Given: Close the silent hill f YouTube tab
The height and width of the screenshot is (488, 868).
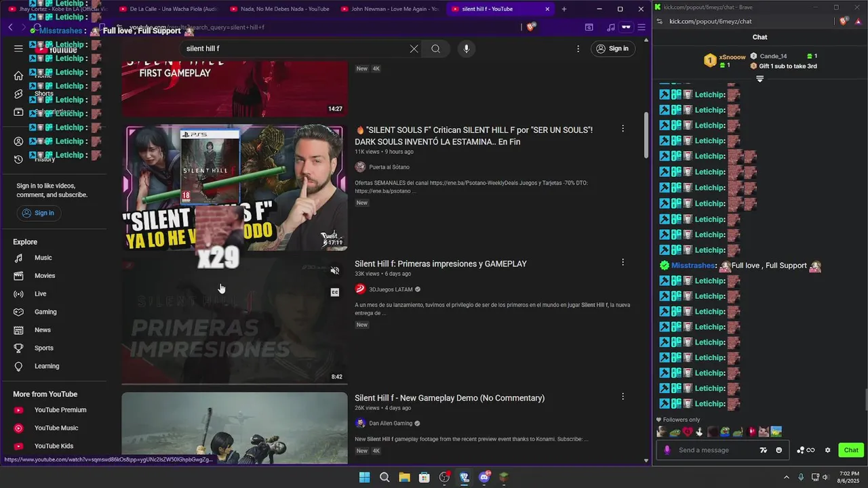Looking at the screenshot, I should click(547, 9).
